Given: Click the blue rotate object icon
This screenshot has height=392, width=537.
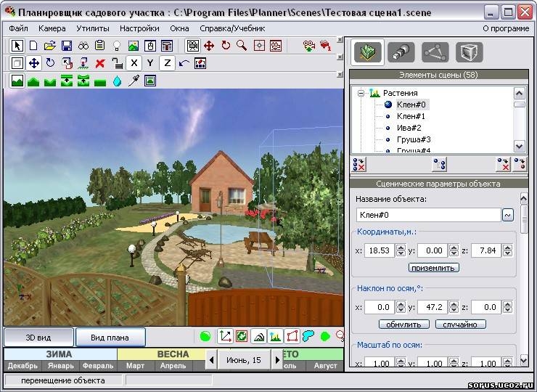Looking at the screenshot, I should tap(50, 63).
